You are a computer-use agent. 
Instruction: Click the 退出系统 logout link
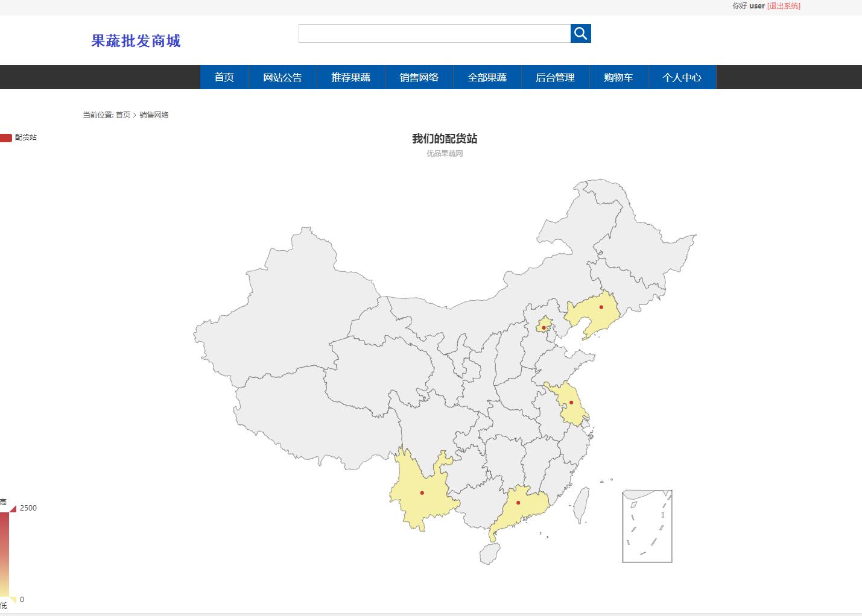click(x=782, y=6)
